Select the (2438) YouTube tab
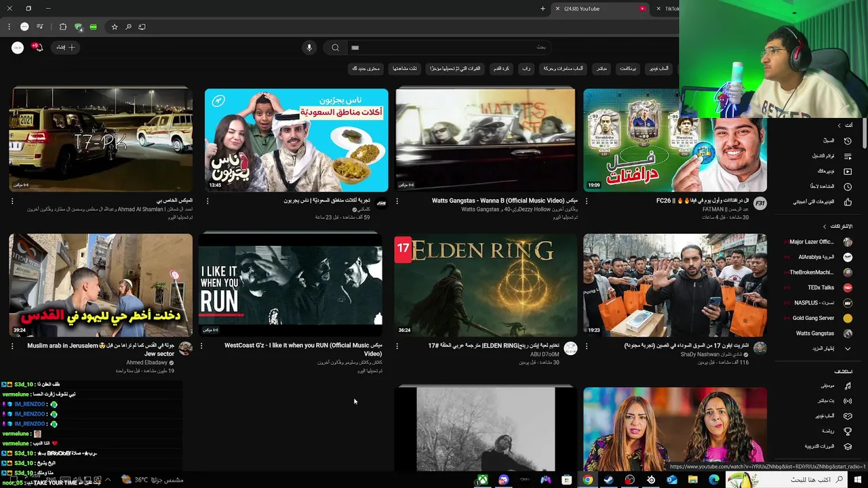The height and width of the screenshot is (488, 868). (599, 9)
